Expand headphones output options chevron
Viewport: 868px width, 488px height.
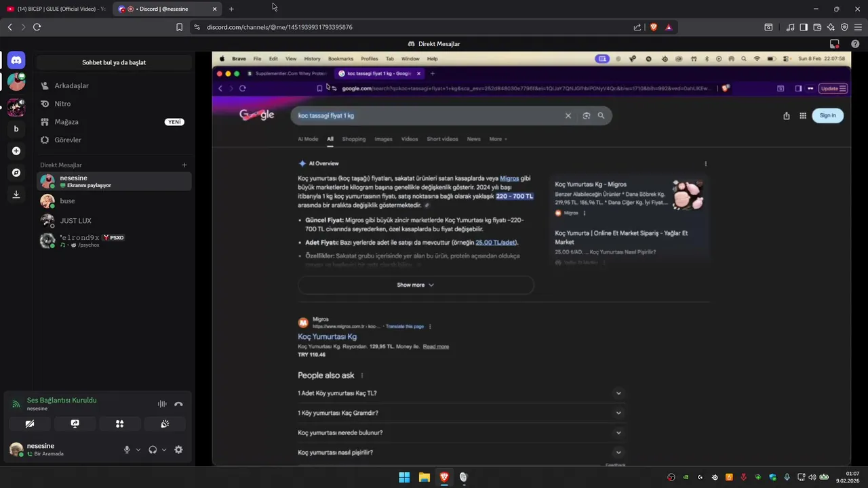(164, 449)
